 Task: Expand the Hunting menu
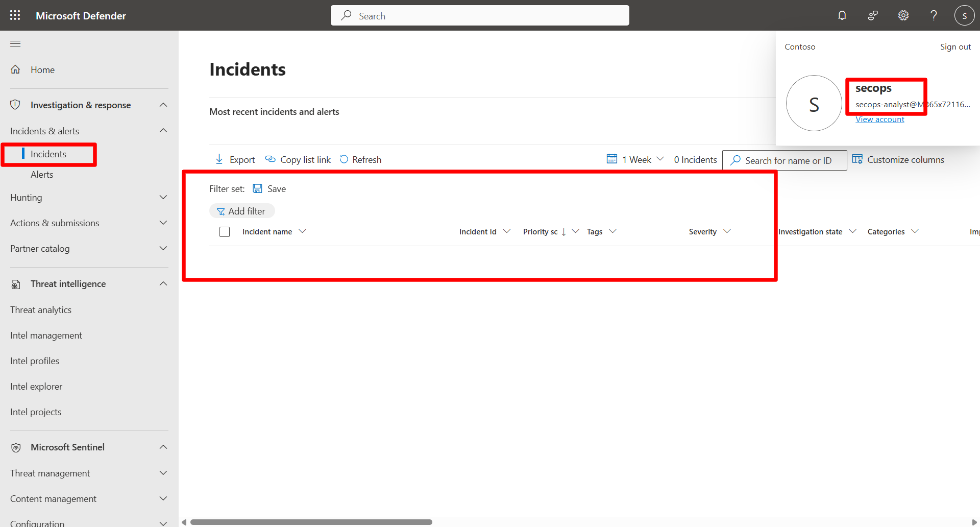[163, 198]
